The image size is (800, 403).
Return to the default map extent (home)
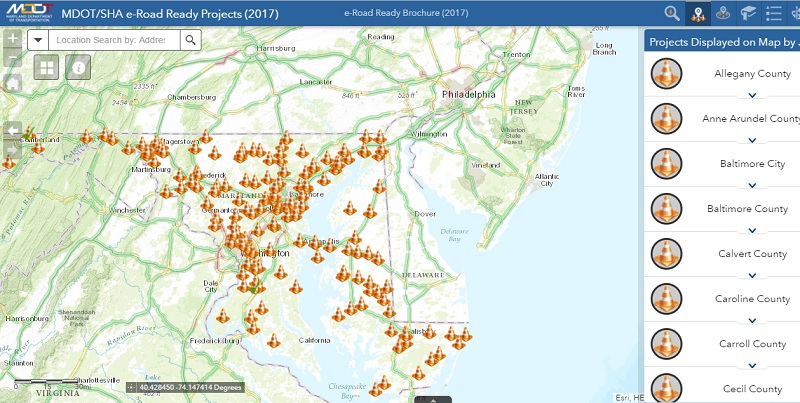tap(12, 83)
